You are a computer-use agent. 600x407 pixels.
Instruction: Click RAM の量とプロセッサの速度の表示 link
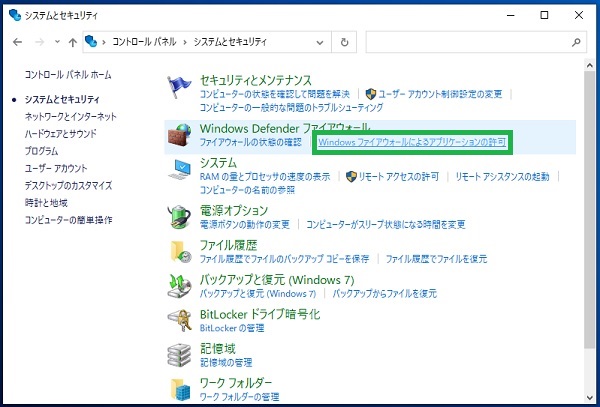pos(265,177)
